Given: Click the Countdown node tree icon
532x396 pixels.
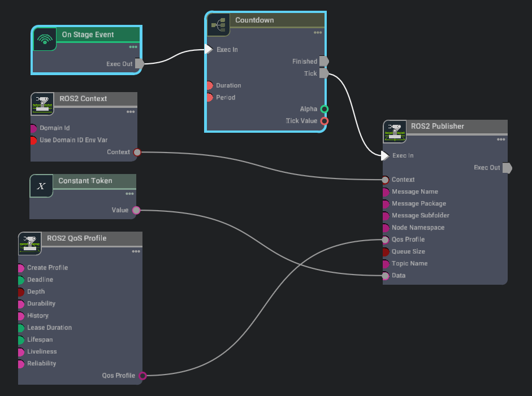Looking at the screenshot, I should coord(218,25).
